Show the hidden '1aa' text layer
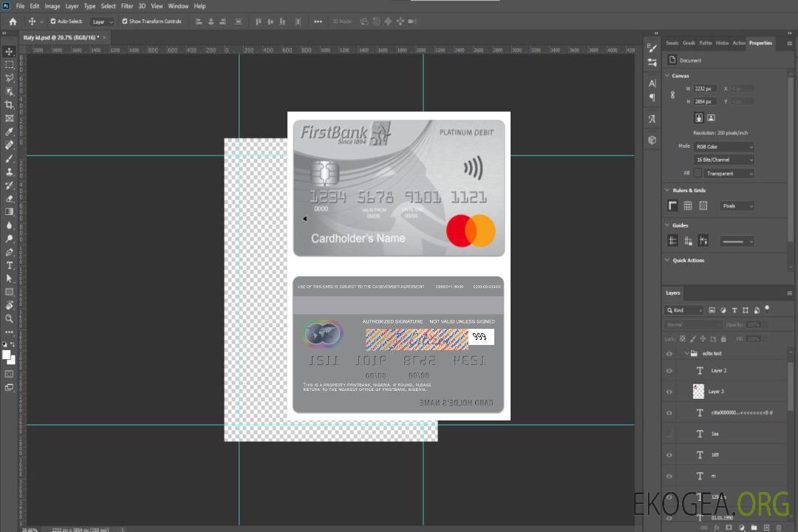Screen dimensions: 798x532 (x=669, y=434)
